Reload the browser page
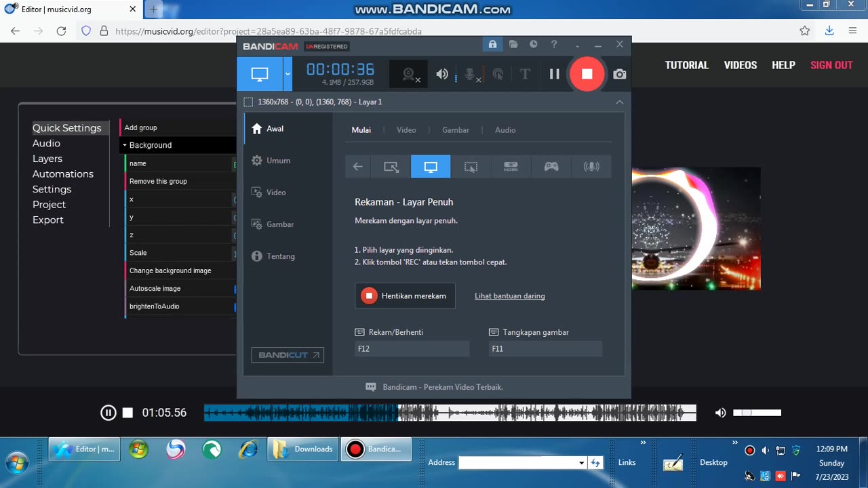The height and width of the screenshot is (488, 868). (x=61, y=30)
